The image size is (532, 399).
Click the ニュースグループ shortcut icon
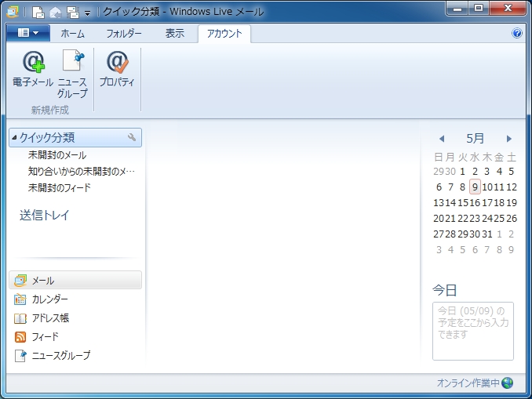click(x=20, y=355)
